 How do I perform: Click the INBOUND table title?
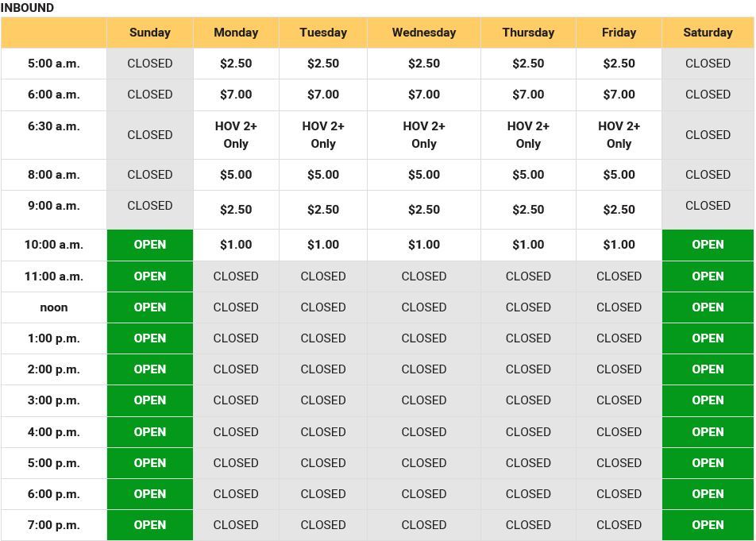click(27, 8)
